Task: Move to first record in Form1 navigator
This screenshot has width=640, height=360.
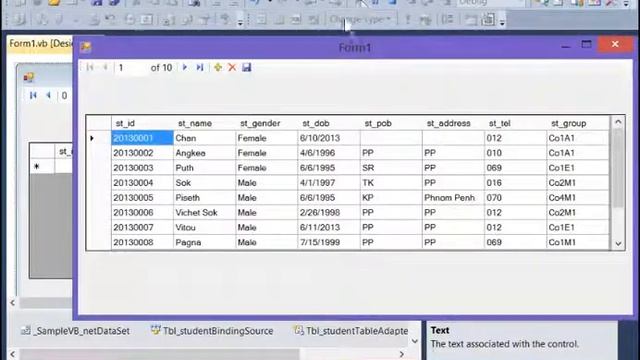Action: click(x=90, y=67)
